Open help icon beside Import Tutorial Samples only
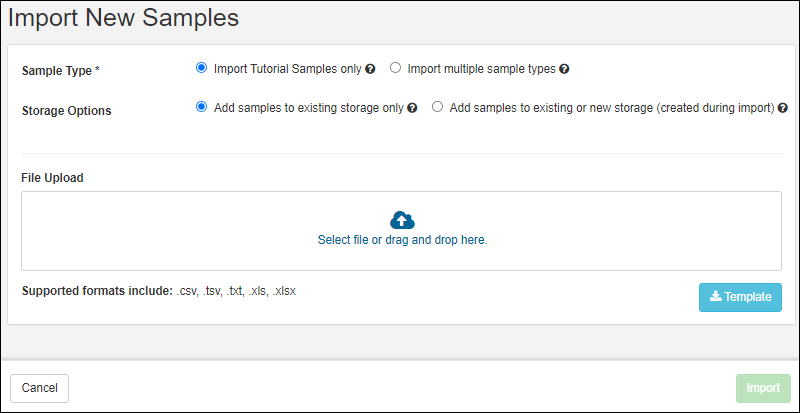Image resolution: width=800 pixels, height=413 pixels. click(370, 69)
